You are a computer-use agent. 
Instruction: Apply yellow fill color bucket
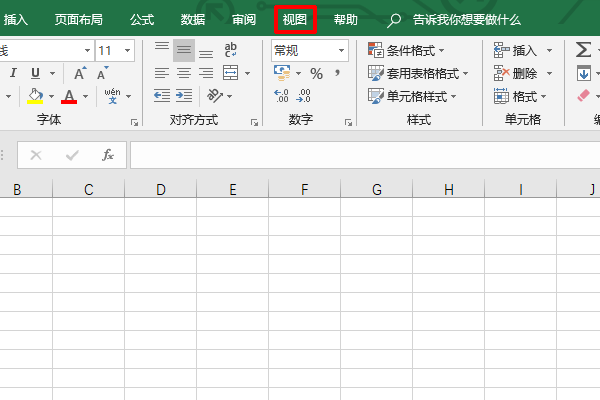click(35, 96)
